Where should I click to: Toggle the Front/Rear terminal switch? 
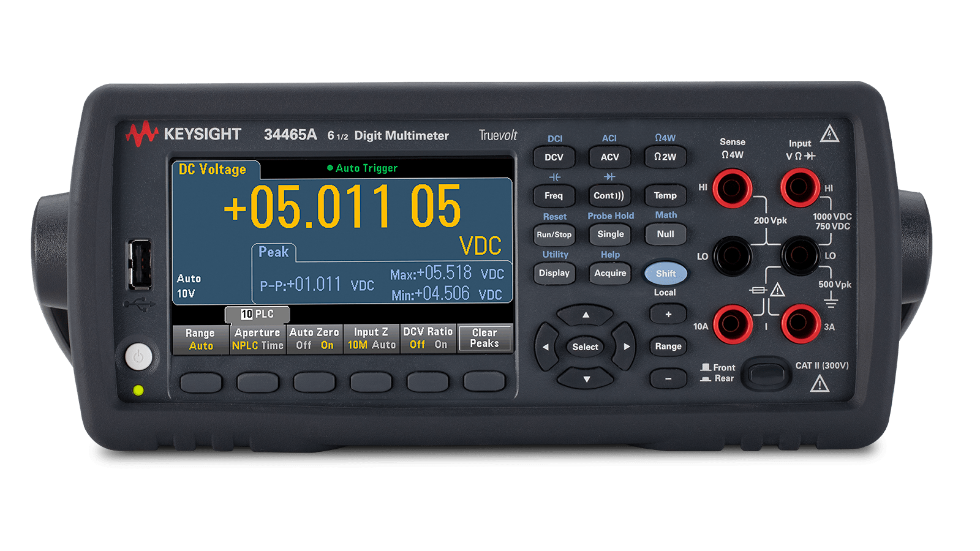(766, 373)
